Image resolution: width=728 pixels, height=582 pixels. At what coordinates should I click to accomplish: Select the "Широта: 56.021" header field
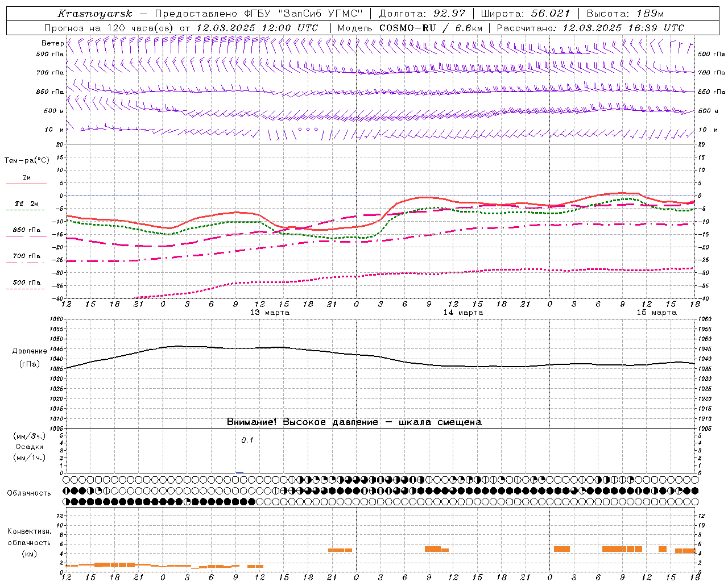(526, 14)
